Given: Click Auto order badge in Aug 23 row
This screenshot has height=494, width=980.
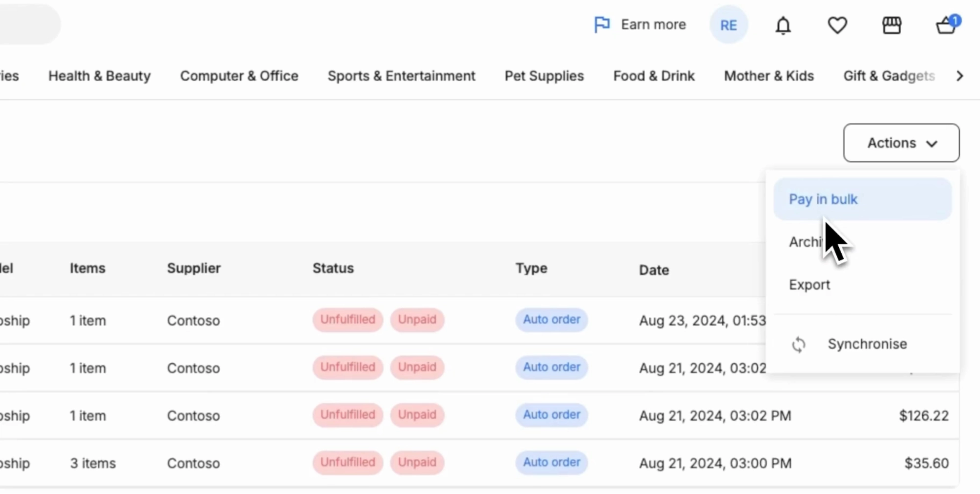Looking at the screenshot, I should (552, 319).
